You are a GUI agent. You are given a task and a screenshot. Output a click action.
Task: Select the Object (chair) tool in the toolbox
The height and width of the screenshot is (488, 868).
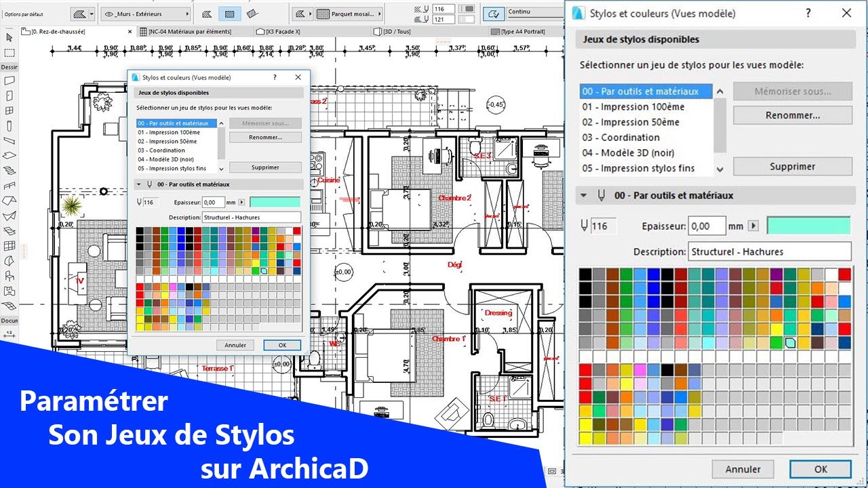(9, 276)
